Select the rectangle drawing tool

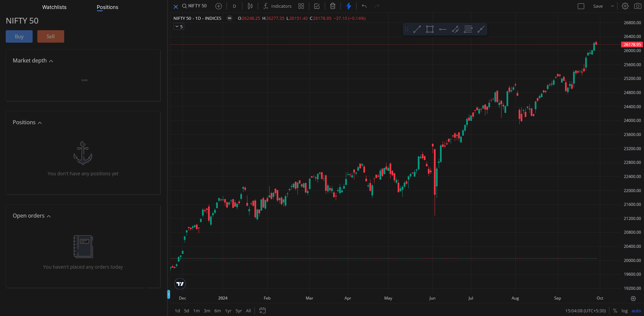[430, 29]
